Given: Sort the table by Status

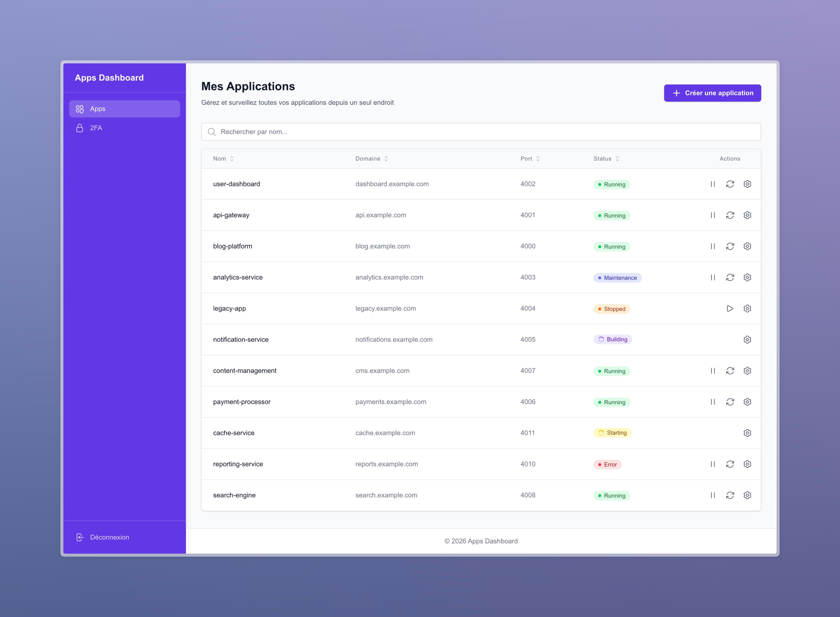Looking at the screenshot, I should pos(605,158).
